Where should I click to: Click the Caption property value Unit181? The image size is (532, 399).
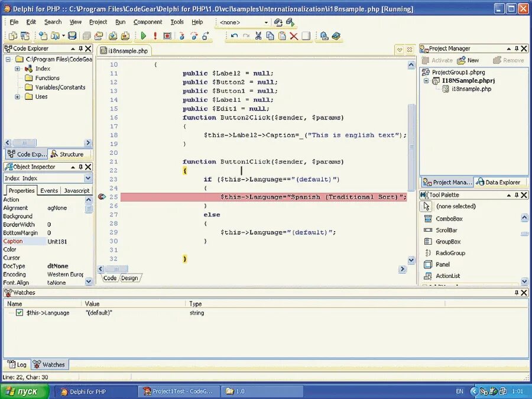click(x=57, y=242)
